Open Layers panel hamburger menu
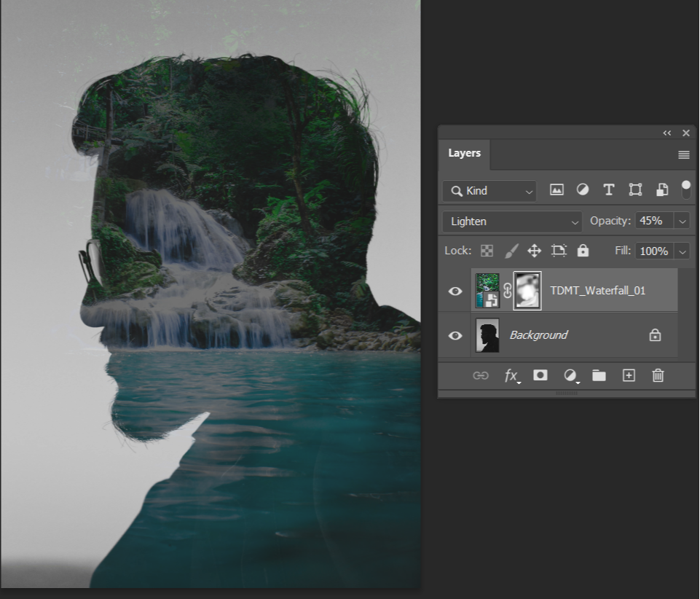 [x=683, y=154]
